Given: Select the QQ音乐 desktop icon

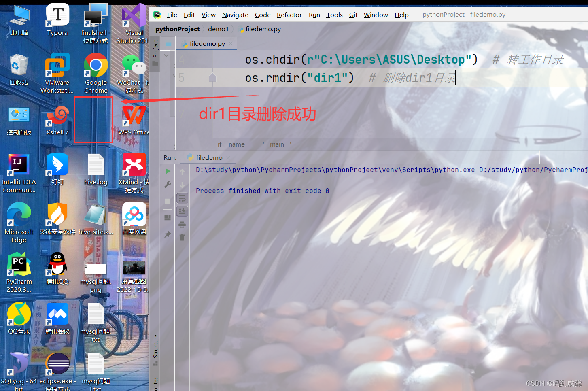Looking at the screenshot, I should (x=19, y=319).
